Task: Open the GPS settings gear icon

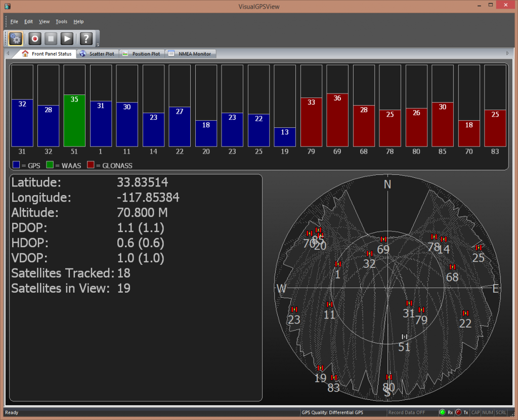Action: (x=15, y=38)
